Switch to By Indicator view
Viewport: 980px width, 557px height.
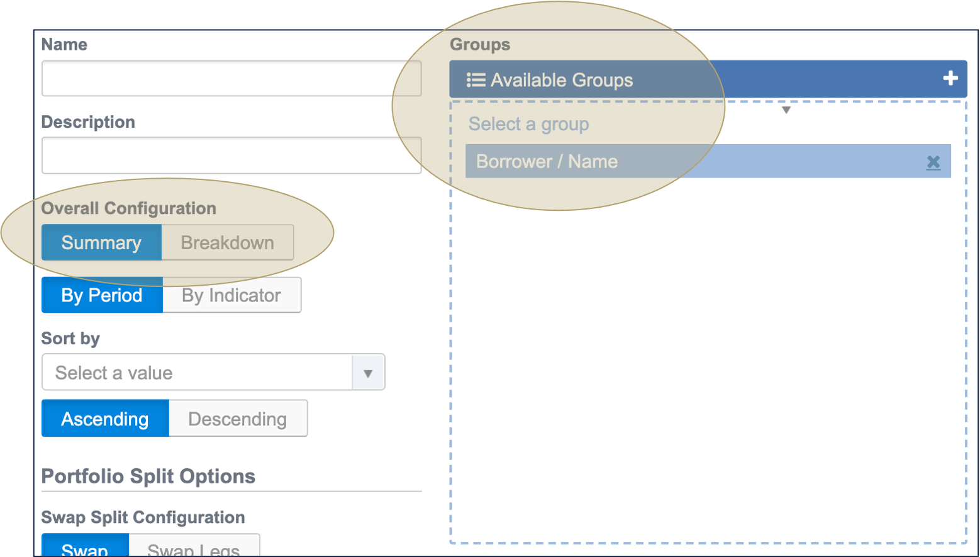[x=231, y=295]
